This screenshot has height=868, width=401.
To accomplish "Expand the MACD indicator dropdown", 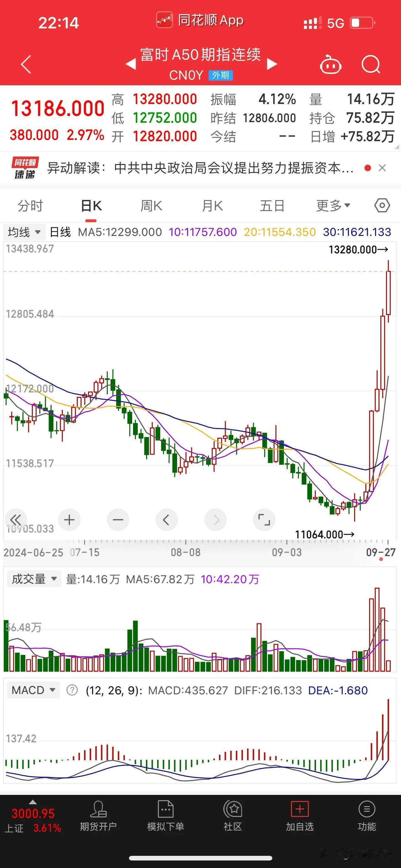I will pyautogui.click(x=33, y=690).
